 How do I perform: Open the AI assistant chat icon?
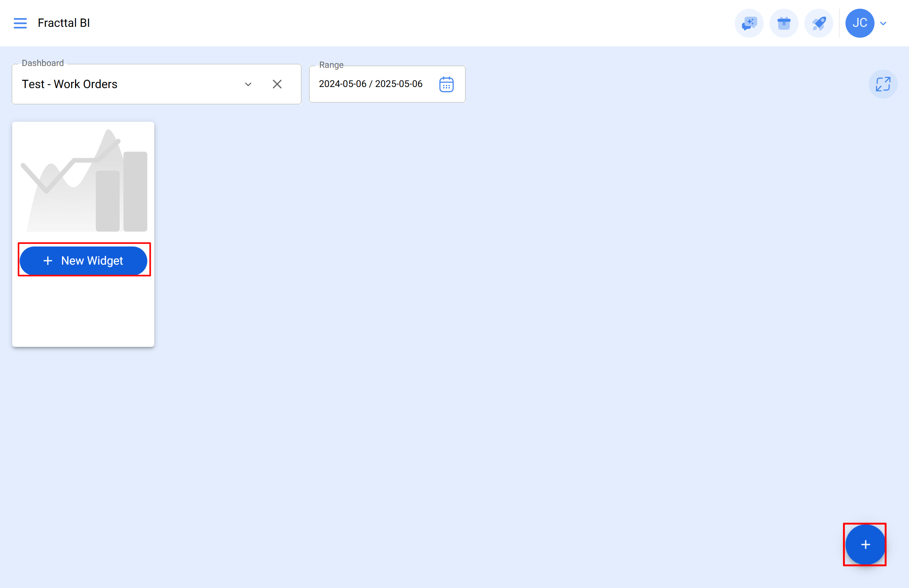(749, 23)
